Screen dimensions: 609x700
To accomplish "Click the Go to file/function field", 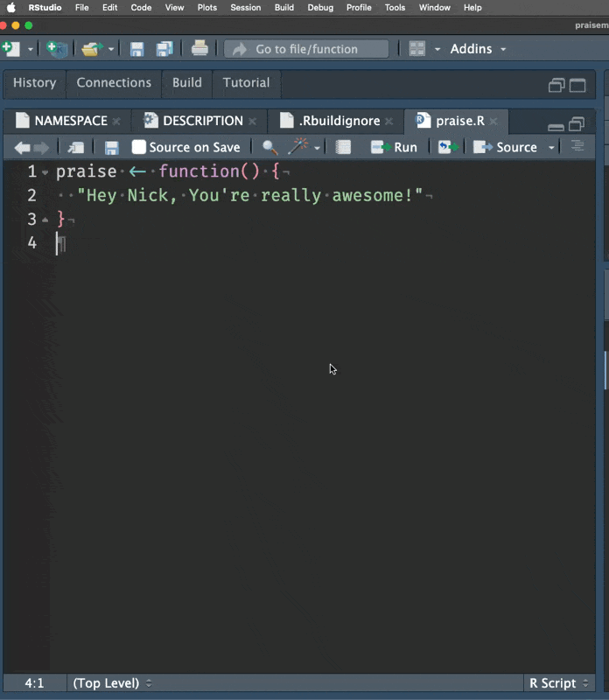I will [x=308, y=49].
